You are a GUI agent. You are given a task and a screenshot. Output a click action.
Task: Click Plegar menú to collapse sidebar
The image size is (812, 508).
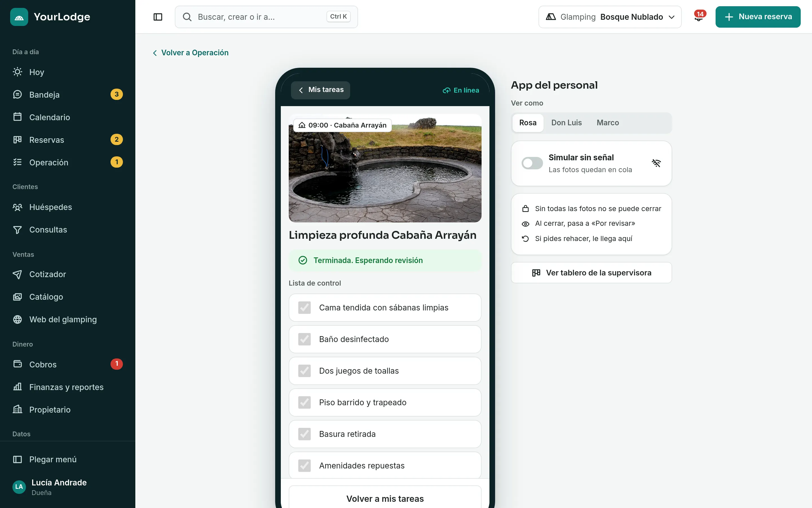(67, 459)
